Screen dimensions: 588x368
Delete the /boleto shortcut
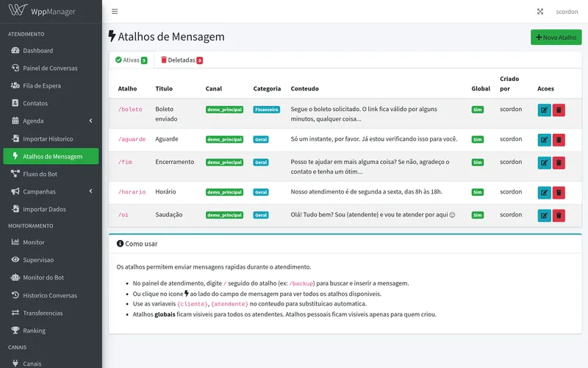[559, 110]
